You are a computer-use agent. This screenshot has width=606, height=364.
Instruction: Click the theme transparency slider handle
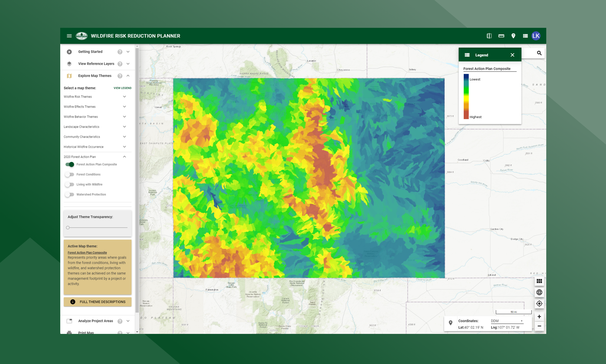(68, 228)
